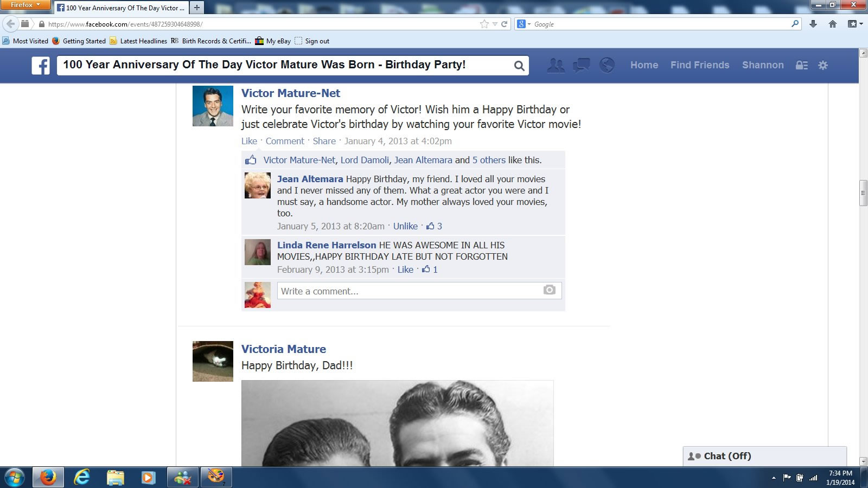Open the Victor Mature-Net post author name
The image size is (868, 488).
(x=291, y=93)
